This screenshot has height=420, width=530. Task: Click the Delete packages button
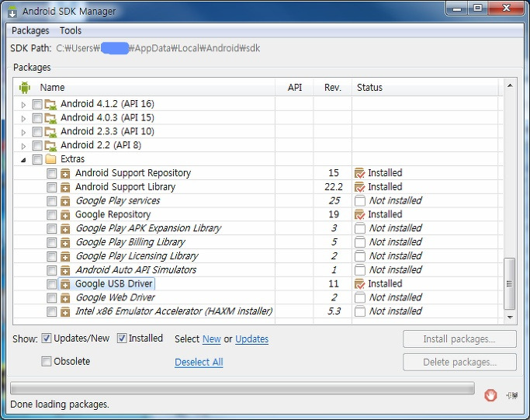coord(459,363)
